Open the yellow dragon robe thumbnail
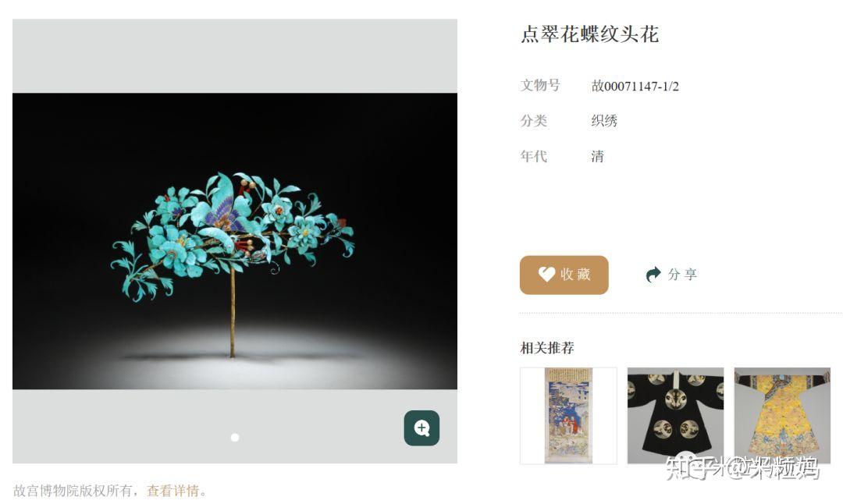 (782, 415)
